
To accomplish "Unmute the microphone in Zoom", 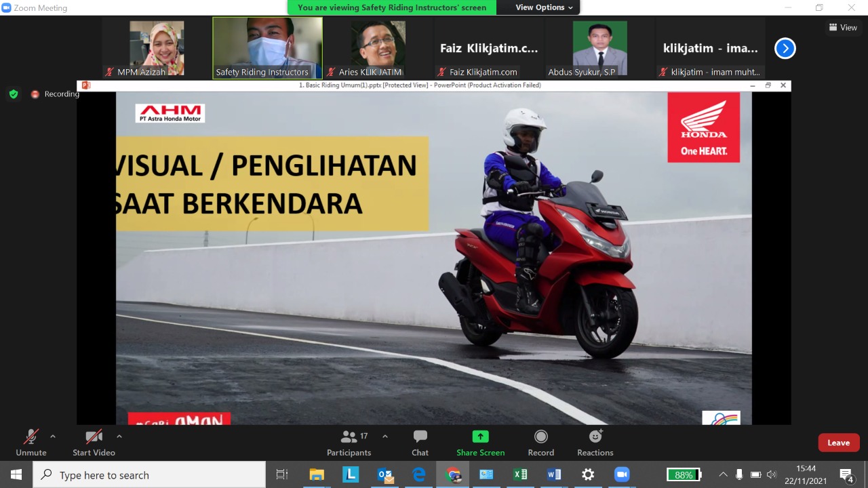I will click(30, 442).
